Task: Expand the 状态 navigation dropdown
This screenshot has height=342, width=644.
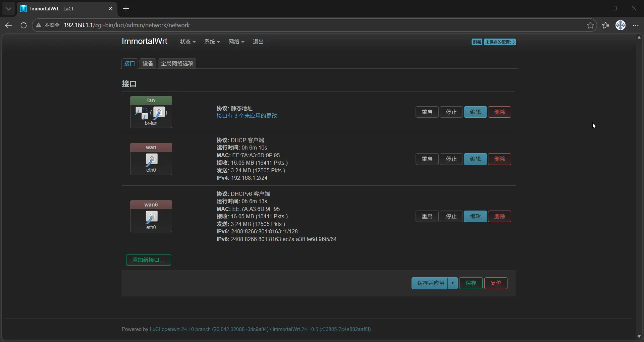Action: [x=187, y=42]
